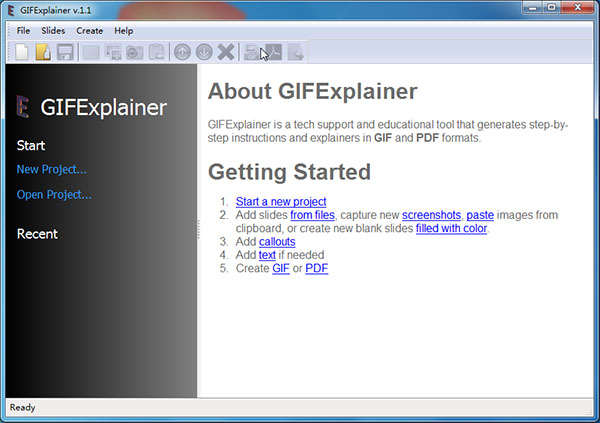Close the GIFExplainer window

tap(577, 7)
